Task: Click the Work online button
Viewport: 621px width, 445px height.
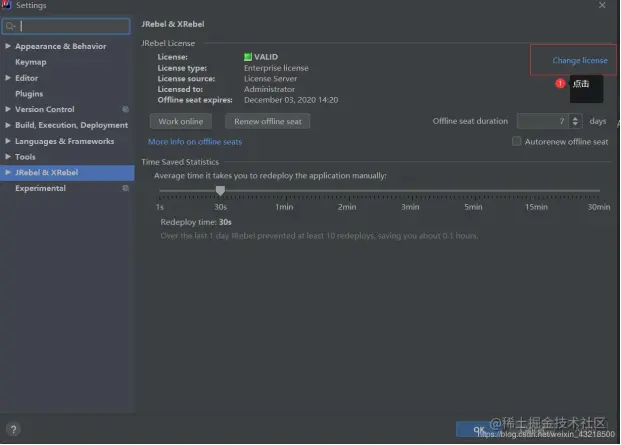Action: 181,121
